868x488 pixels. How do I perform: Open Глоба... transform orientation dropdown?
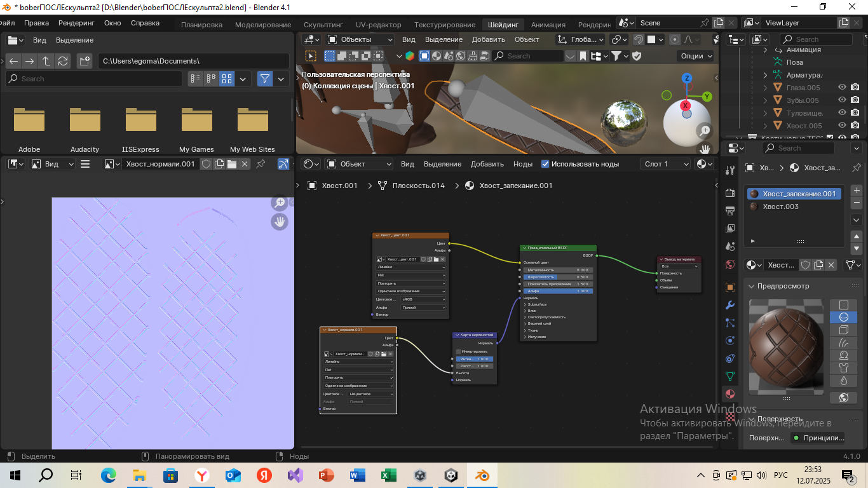coord(581,39)
